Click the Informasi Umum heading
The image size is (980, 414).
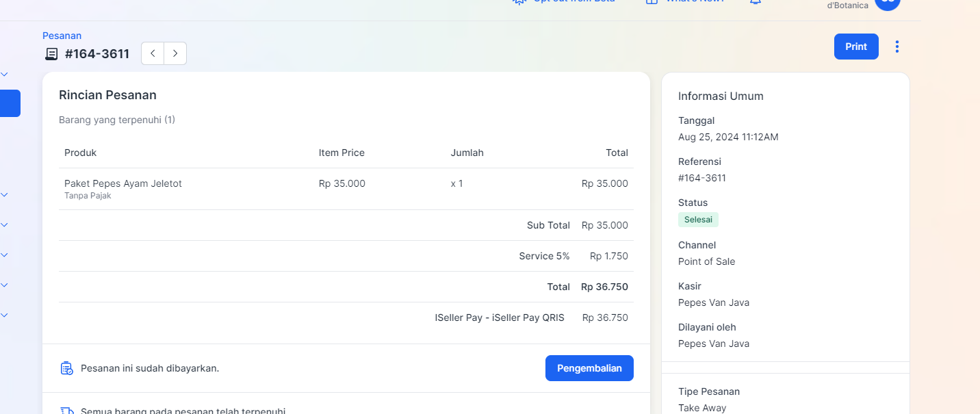(x=721, y=96)
